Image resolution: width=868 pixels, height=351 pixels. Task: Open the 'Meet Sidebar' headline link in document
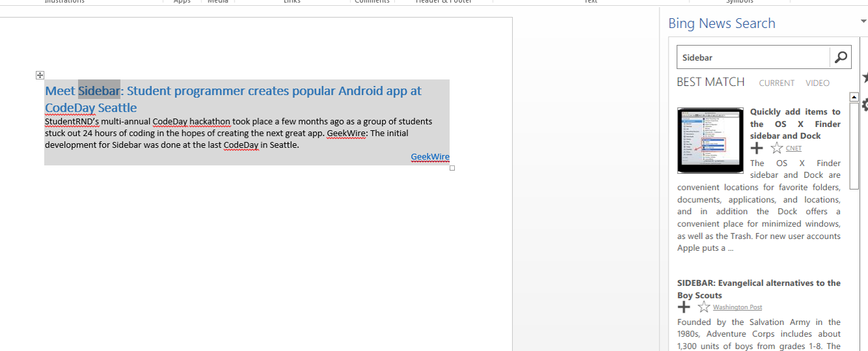point(233,99)
